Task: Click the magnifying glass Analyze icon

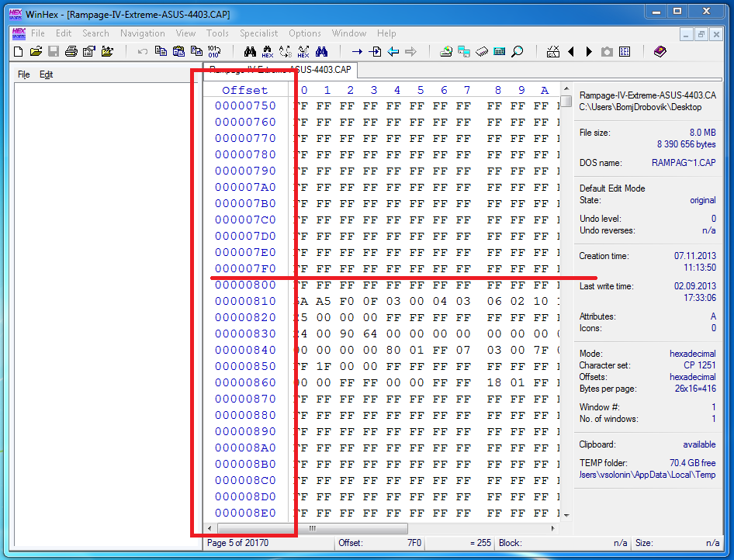Action: [518, 51]
